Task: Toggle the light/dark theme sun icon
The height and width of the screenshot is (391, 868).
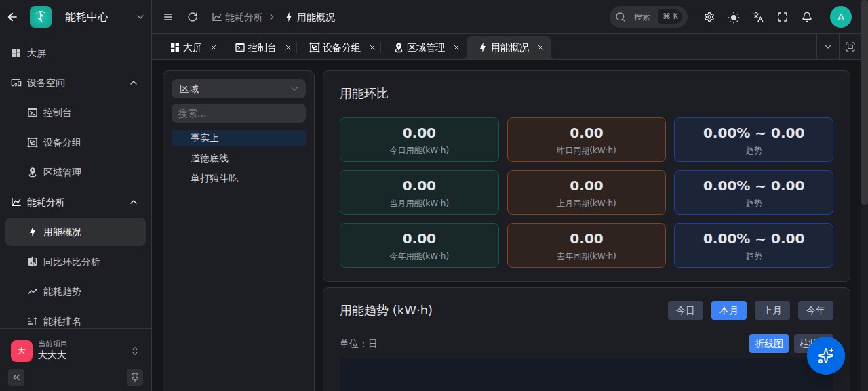Action: [734, 17]
